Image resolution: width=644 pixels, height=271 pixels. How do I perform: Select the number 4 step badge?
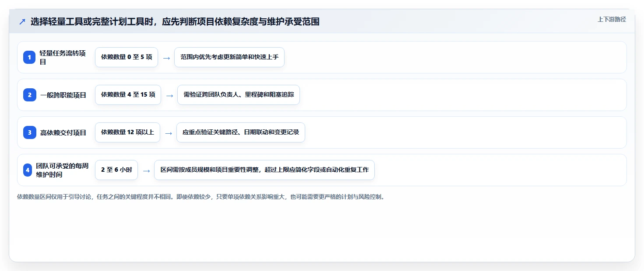tap(28, 170)
